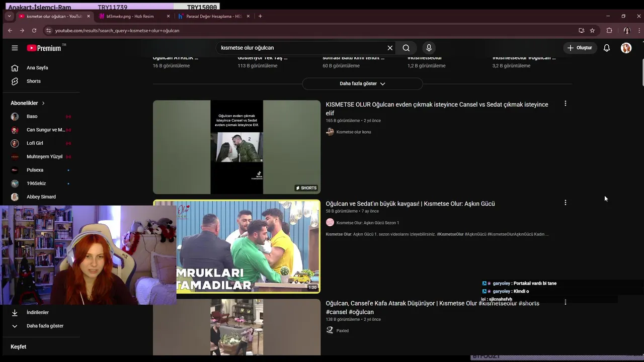
Task: Open channel Kısmetse olur konu
Action: point(353,132)
